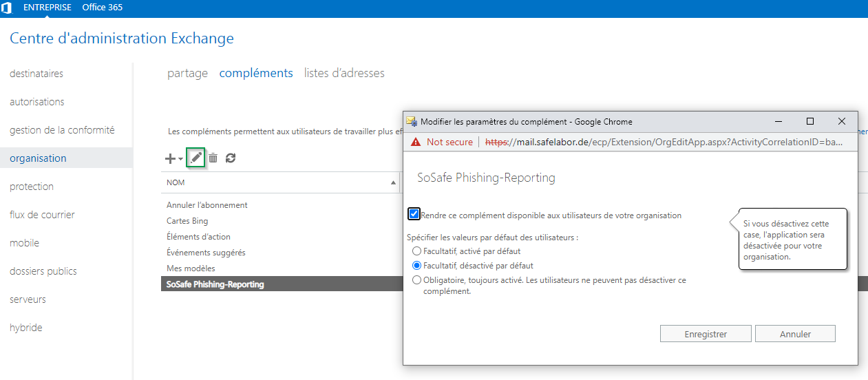Click the Office logo icon at top left
Image resolution: width=868 pixels, height=380 pixels.
click(x=7, y=8)
